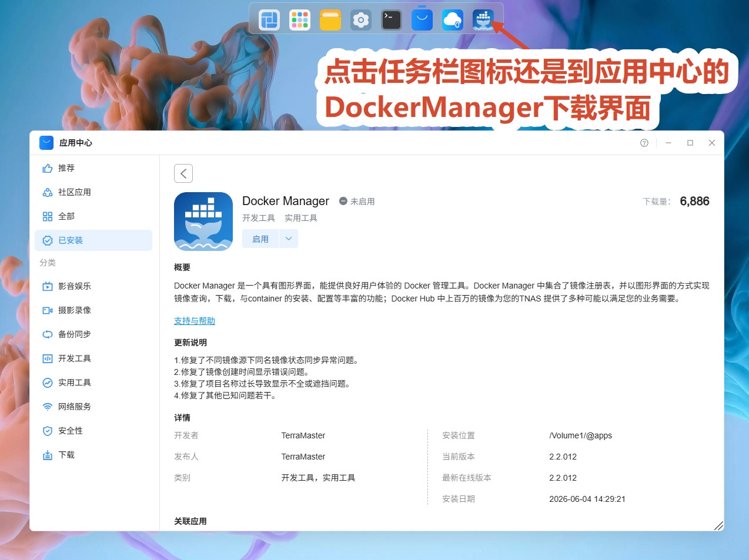Expand the dropdown arrow beside 启用
Viewport: 749px width, 560px height.
[x=289, y=239]
